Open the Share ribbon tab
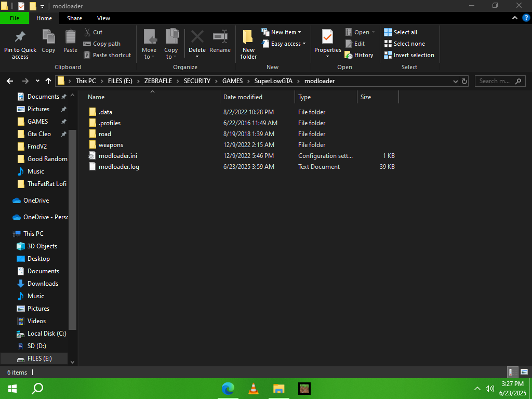 click(74, 18)
